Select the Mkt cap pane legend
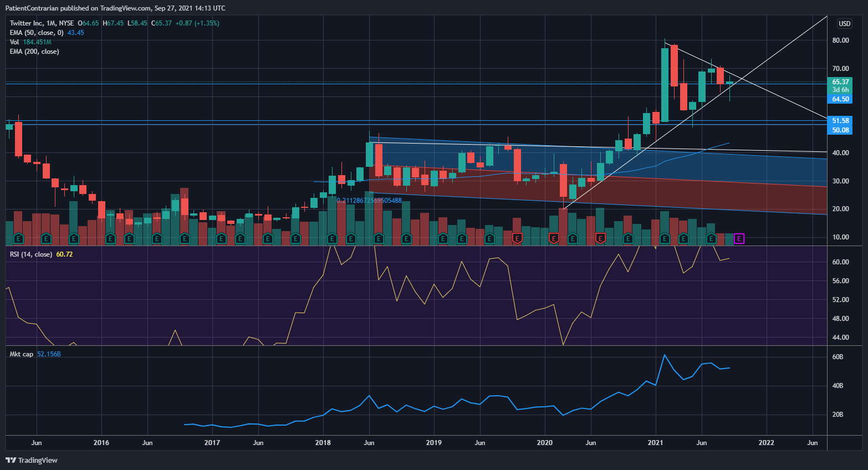This screenshot has height=470, width=868. tap(22, 354)
